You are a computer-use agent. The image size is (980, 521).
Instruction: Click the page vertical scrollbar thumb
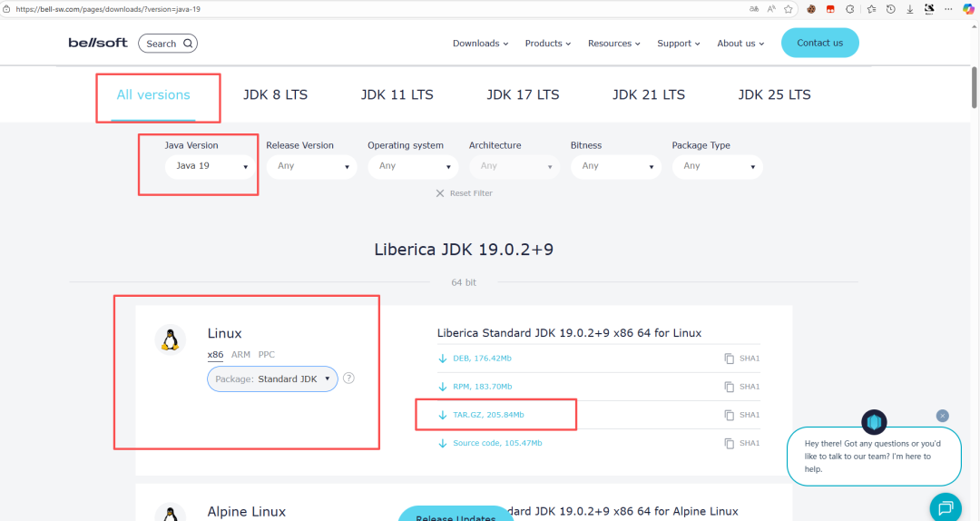(x=975, y=87)
